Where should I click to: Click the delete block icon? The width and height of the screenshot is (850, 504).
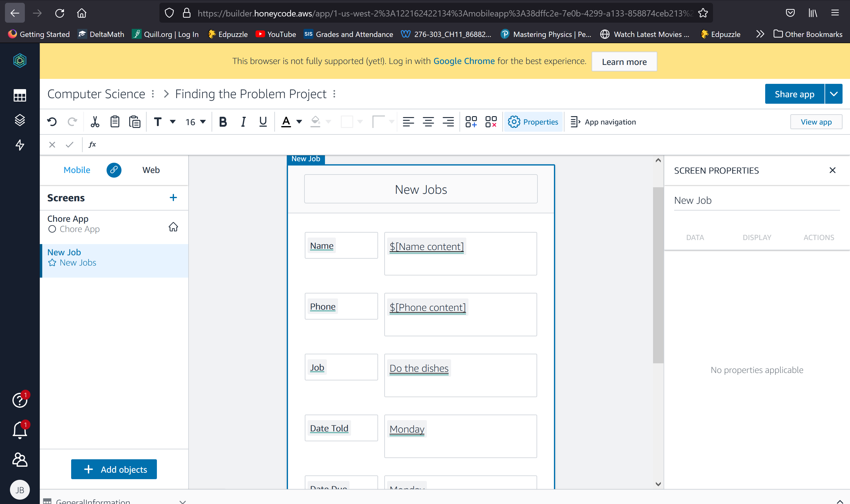pos(491,122)
